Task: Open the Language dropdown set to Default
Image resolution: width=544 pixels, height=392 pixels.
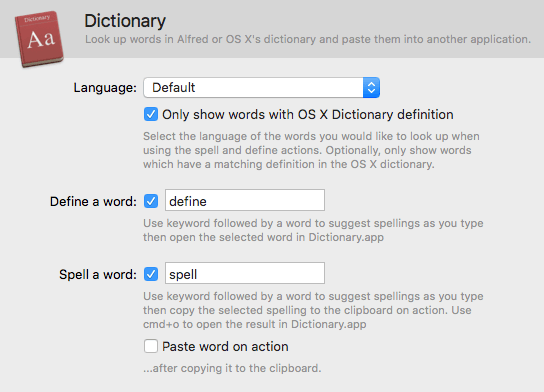Action: pos(262,87)
